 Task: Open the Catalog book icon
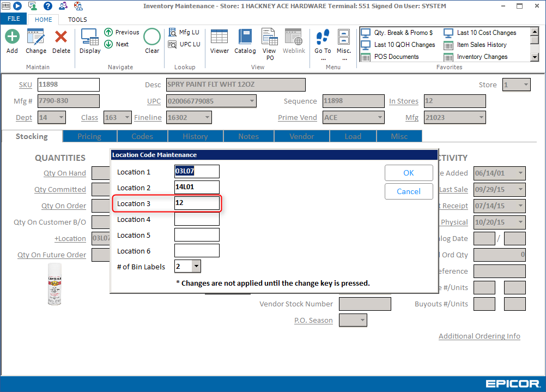245,37
